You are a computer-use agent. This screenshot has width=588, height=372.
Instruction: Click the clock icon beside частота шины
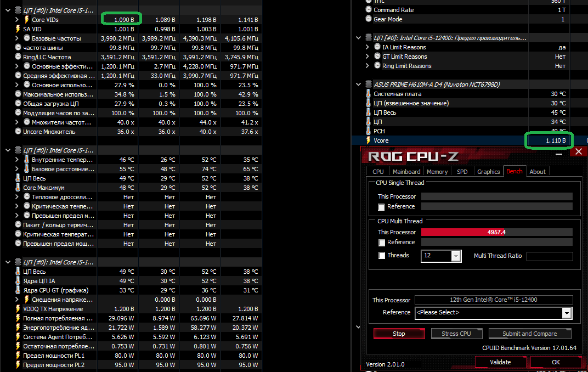click(x=18, y=47)
